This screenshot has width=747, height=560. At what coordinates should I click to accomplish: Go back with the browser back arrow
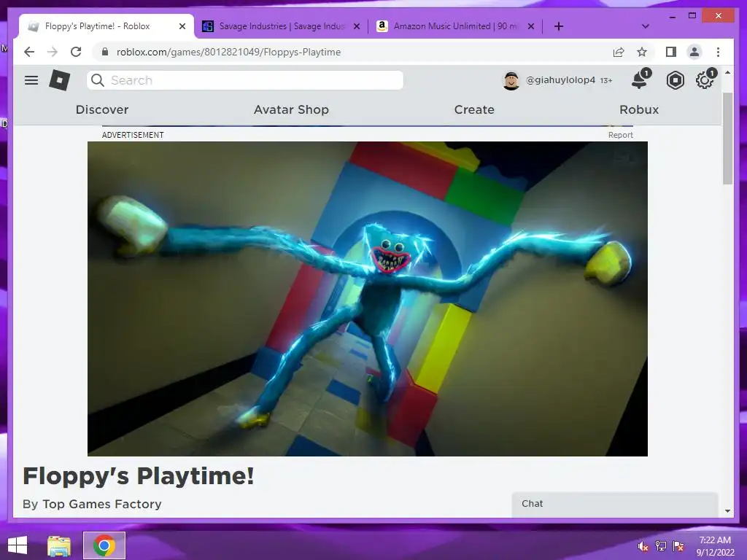[x=29, y=52]
